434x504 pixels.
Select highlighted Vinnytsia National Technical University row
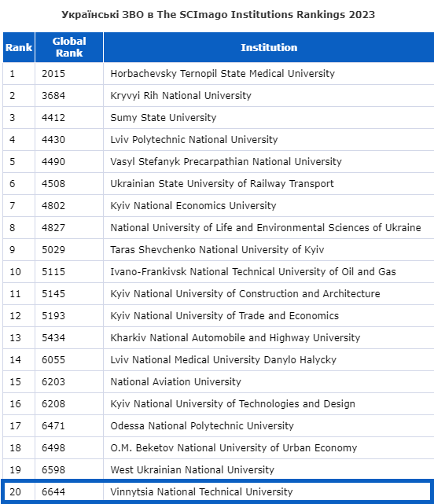click(217, 491)
